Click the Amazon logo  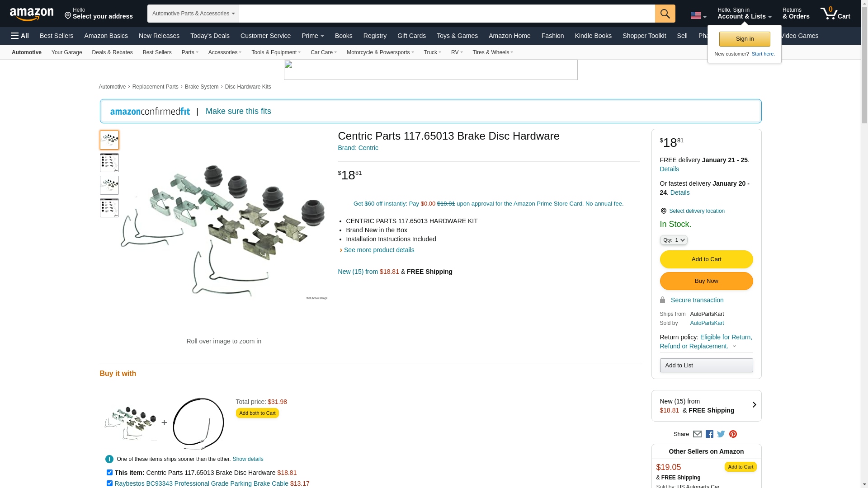coord(32,14)
